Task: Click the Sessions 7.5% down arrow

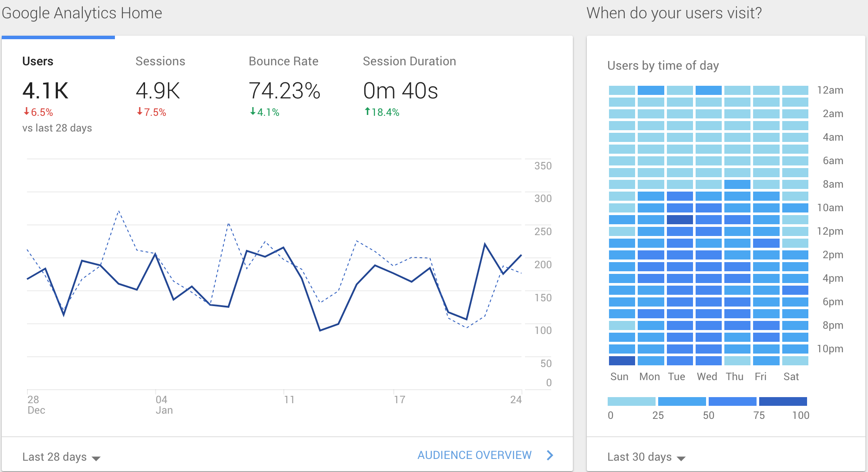Action: point(140,112)
